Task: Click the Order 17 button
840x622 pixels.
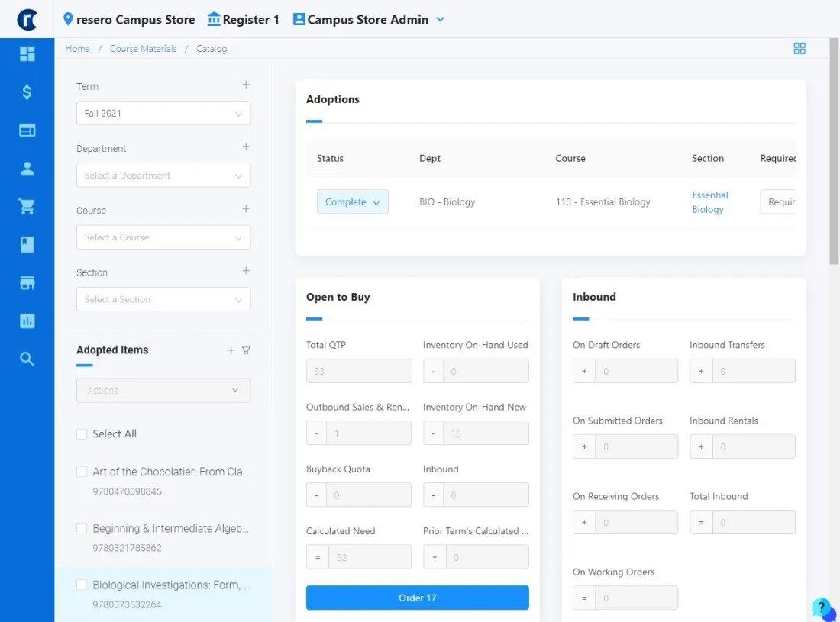Action: click(417, 598)
